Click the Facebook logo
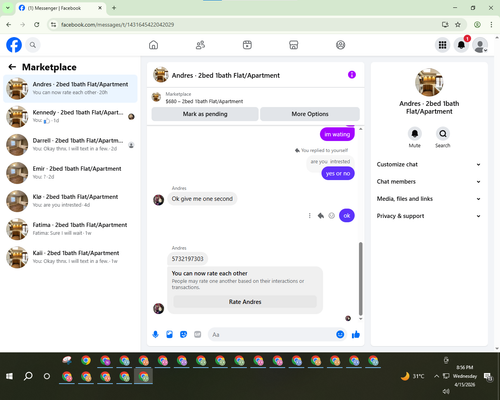500x400 pixels. coord(14,45)
